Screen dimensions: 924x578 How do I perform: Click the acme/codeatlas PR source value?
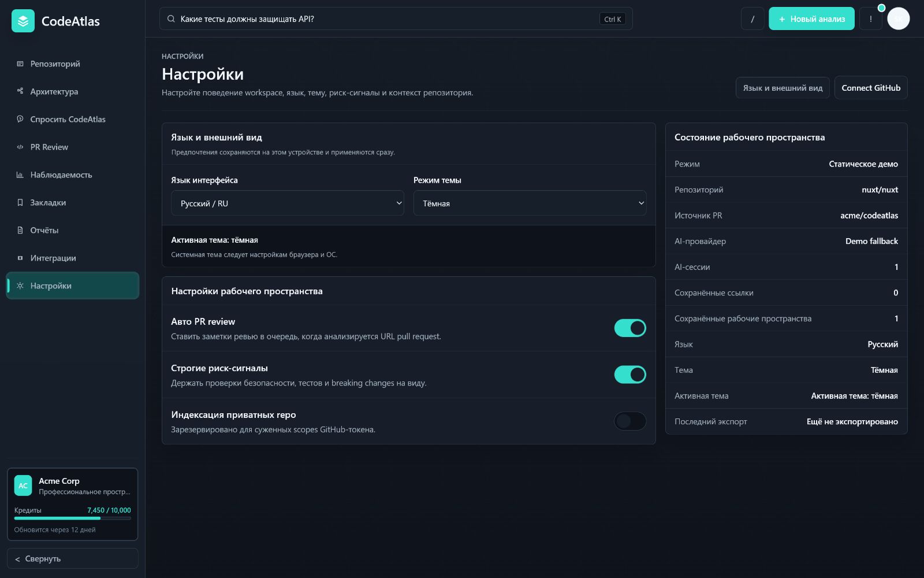[869, 216]
